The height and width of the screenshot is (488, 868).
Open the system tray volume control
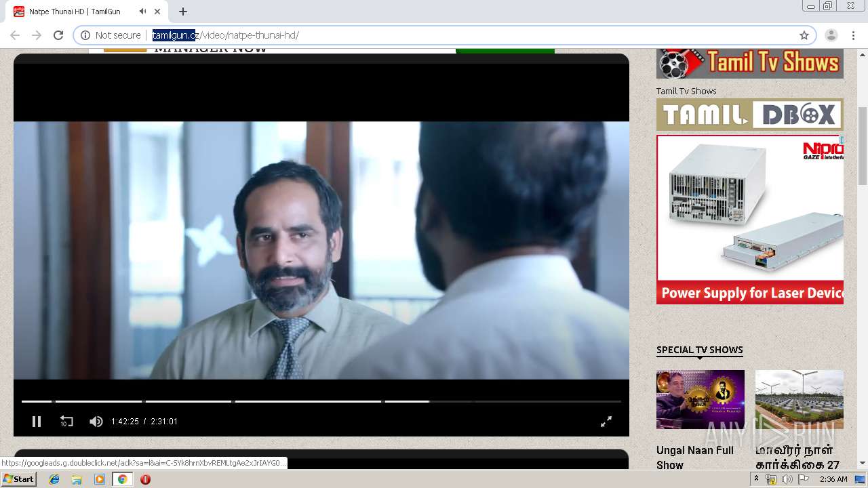(x=787, y=479)
